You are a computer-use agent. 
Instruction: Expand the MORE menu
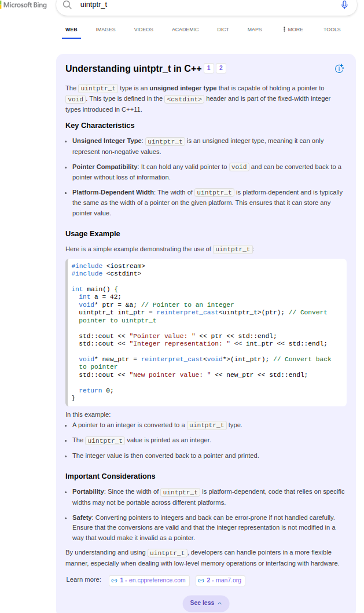(x=293, y=30)
